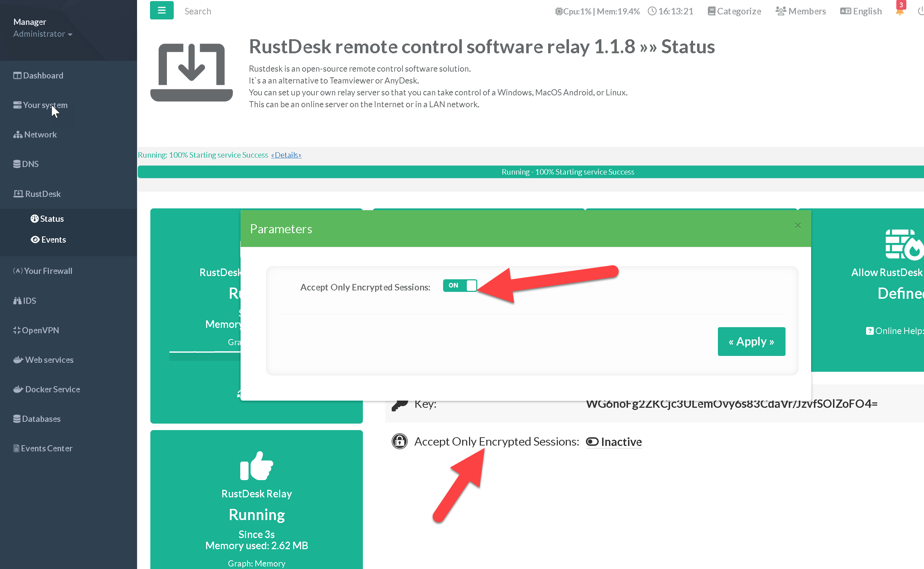Click the Members icon in top bar
The image size is (924, 569).
click(x=780, y=11)
